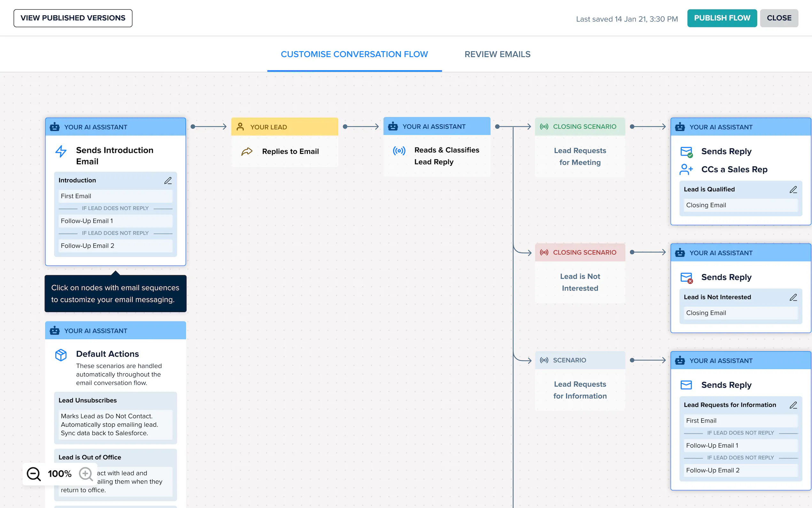Click the Replies to Email arrow icon
This screenshot has width=812, height=508.
pos(247,152)
